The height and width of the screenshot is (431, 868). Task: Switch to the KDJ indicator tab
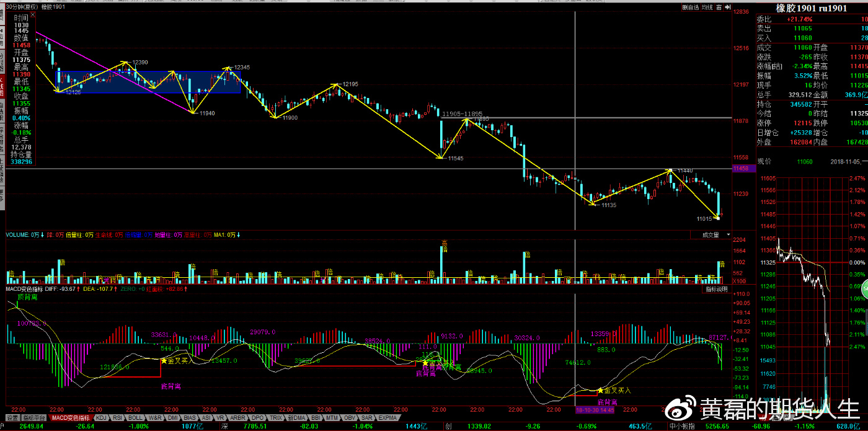(101, 418)
